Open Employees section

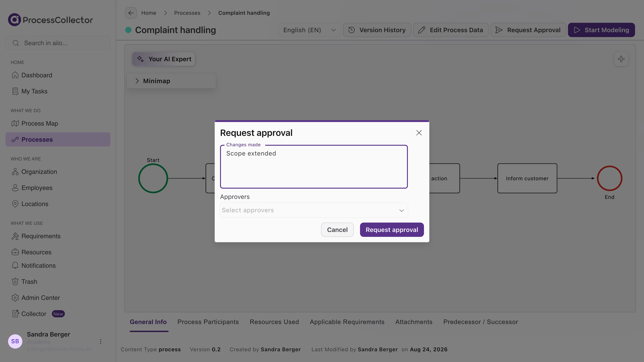tap(58, 188)
